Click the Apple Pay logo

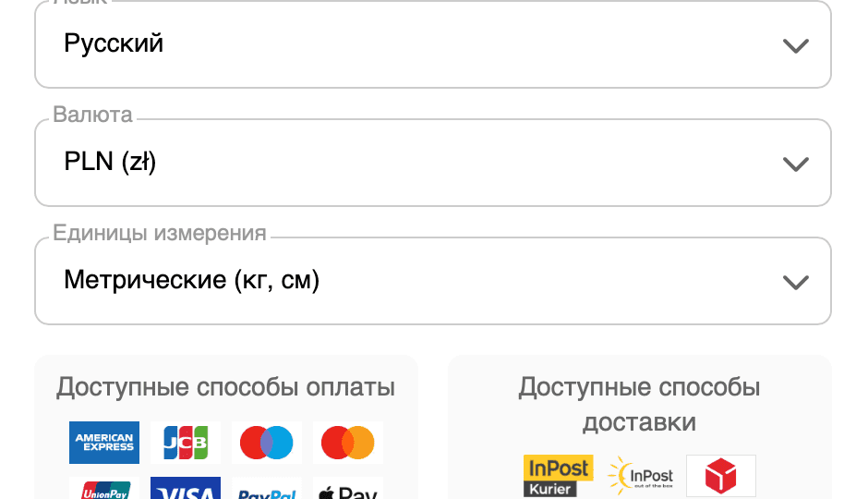pos(347,489)
